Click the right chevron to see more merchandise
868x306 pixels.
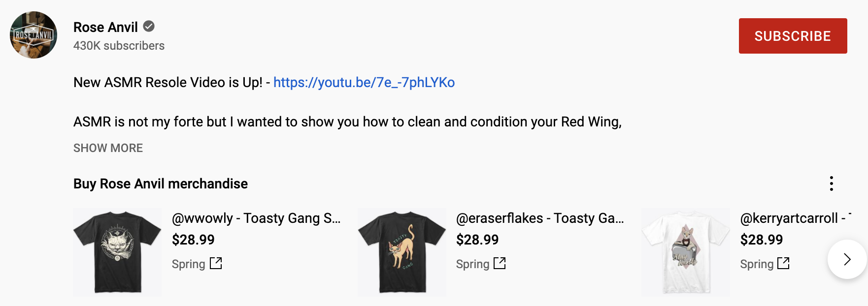pos(847,259)
